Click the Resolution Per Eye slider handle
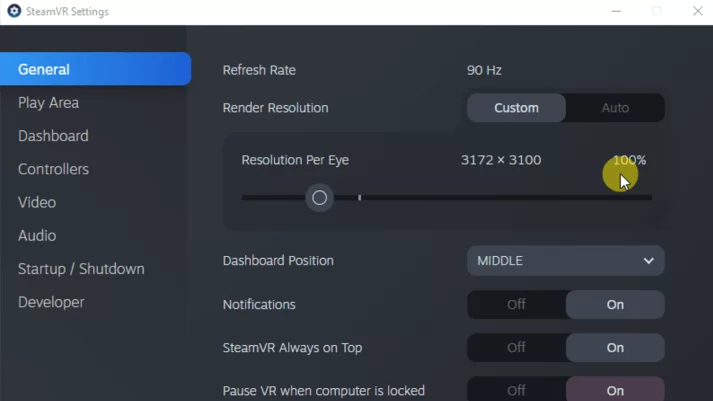The height and width of the screenshot is (401, 713). (319, 198)
